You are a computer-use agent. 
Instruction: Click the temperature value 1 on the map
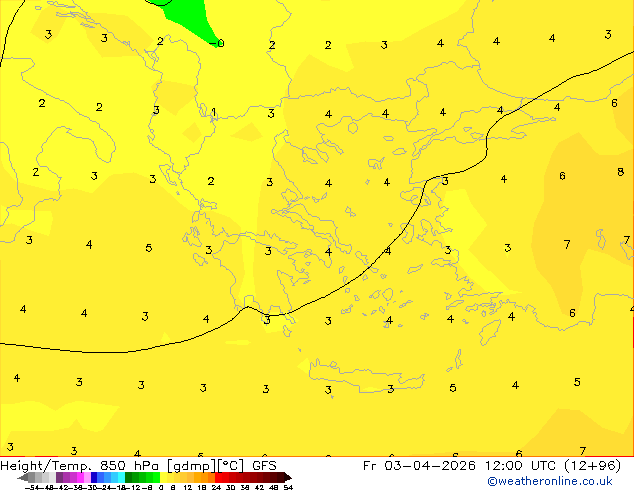213,112
